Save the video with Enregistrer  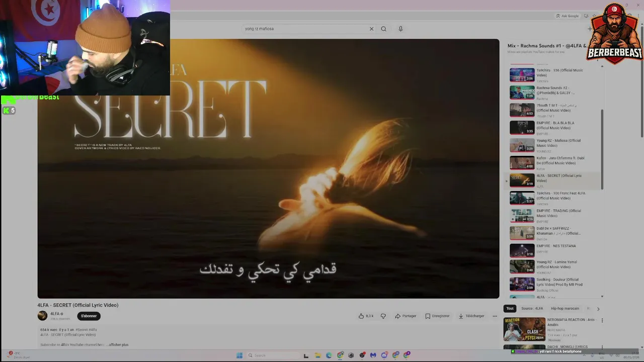[x=437, y=316]
